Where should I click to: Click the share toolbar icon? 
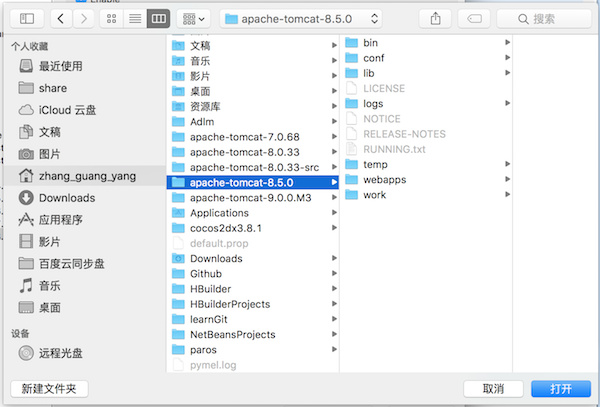tap(435, 19)
